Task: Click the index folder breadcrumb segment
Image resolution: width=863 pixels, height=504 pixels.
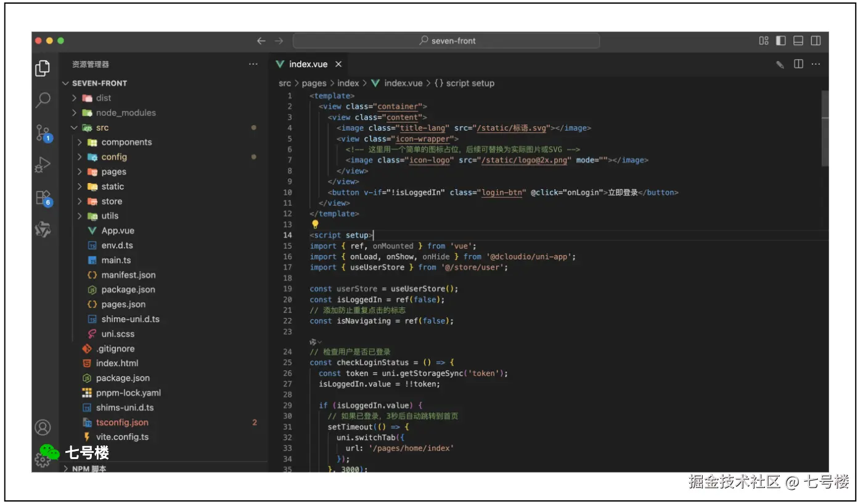Action: point(348,83)
